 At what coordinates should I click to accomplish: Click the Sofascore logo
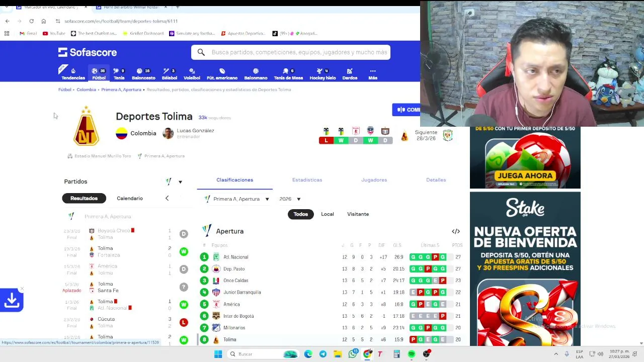[x=88, y=52]
